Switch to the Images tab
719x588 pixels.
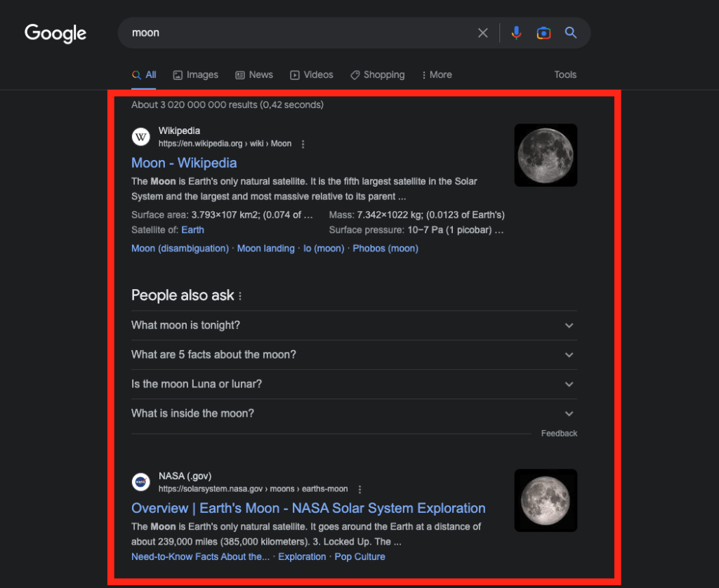click(x=195, y=74)
